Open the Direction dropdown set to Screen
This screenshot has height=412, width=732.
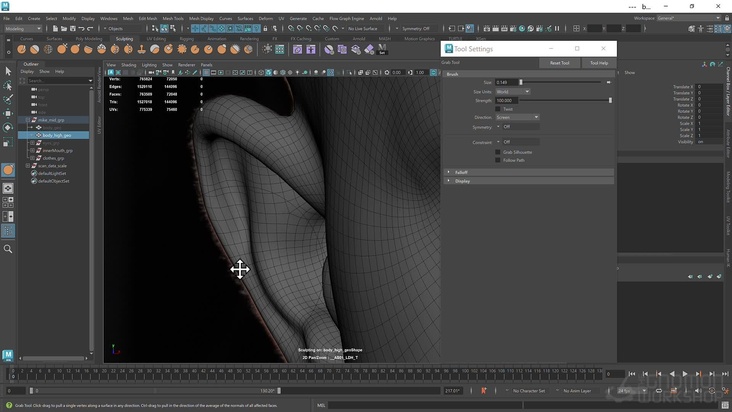click(x=517, y=117)
